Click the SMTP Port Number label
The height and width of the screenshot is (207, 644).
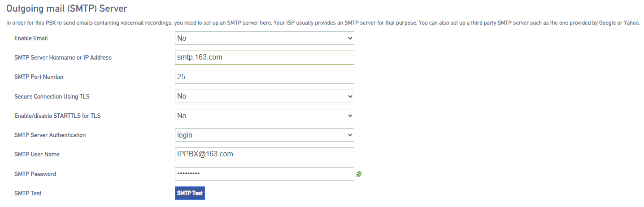[x=39, y=77]
